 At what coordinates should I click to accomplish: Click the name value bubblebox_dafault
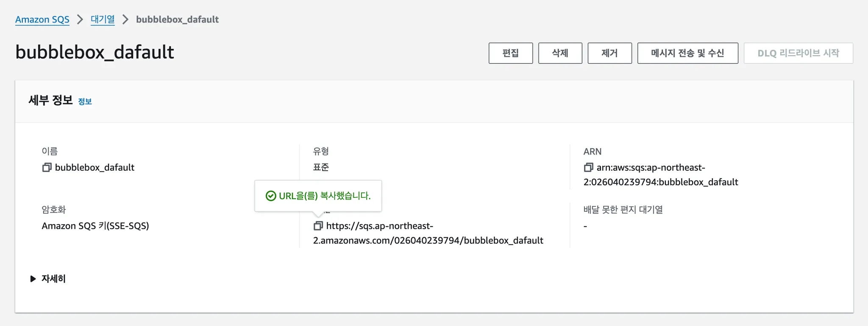click(95, 168)
